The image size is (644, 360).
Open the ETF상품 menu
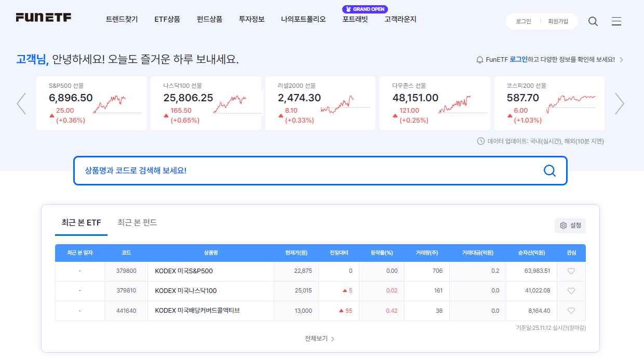[x=167, y=19]
